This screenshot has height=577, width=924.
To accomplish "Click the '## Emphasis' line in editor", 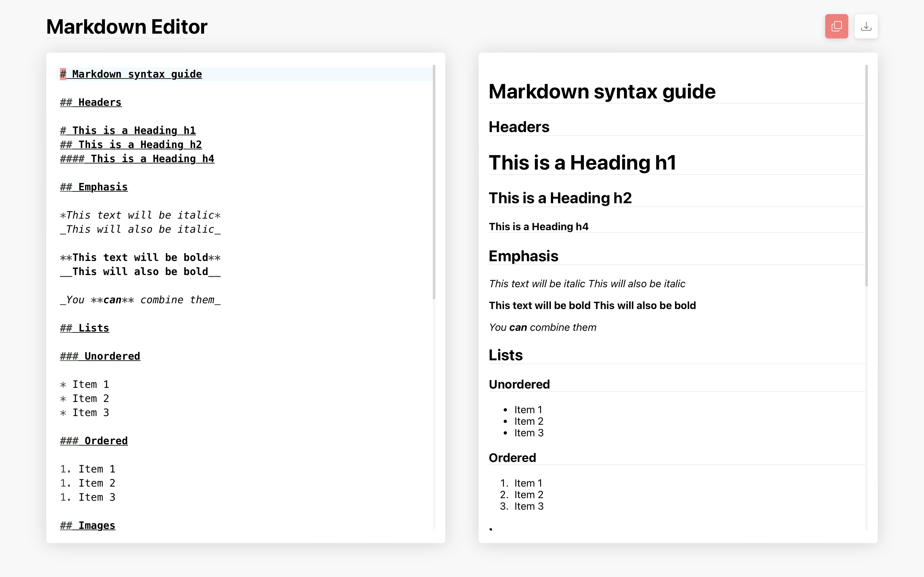I will click(94, 187).
